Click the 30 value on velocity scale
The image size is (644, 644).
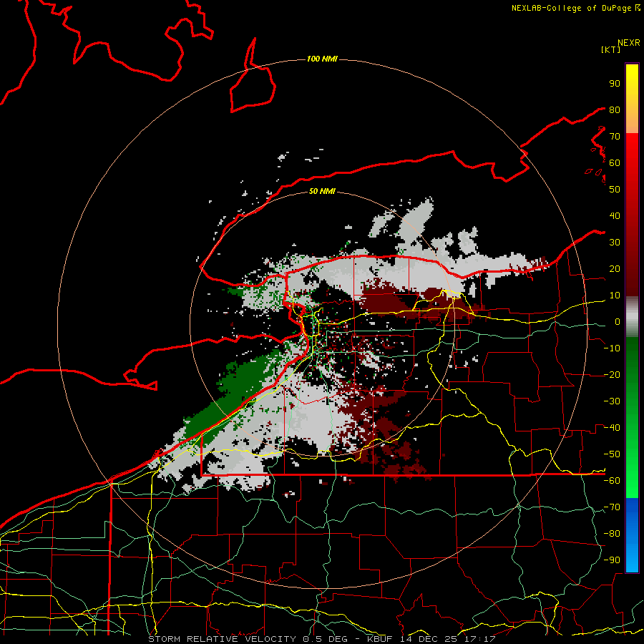coord(615,243)
